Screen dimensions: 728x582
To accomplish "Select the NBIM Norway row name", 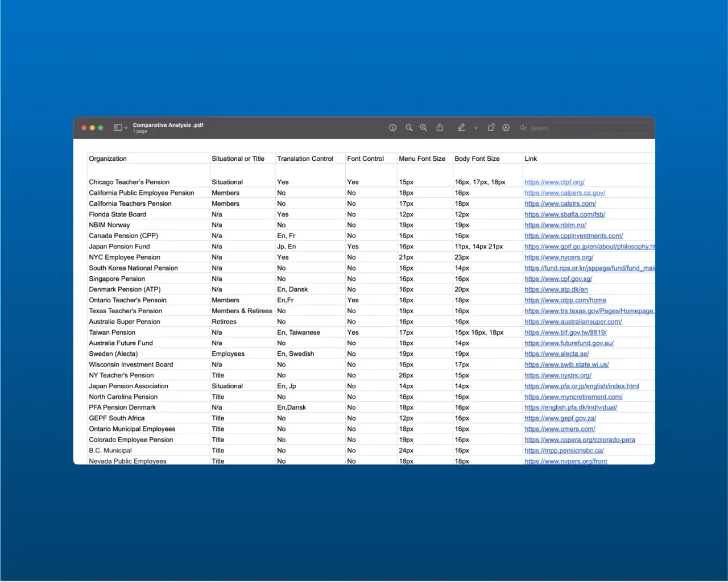I will click(109, 225).
